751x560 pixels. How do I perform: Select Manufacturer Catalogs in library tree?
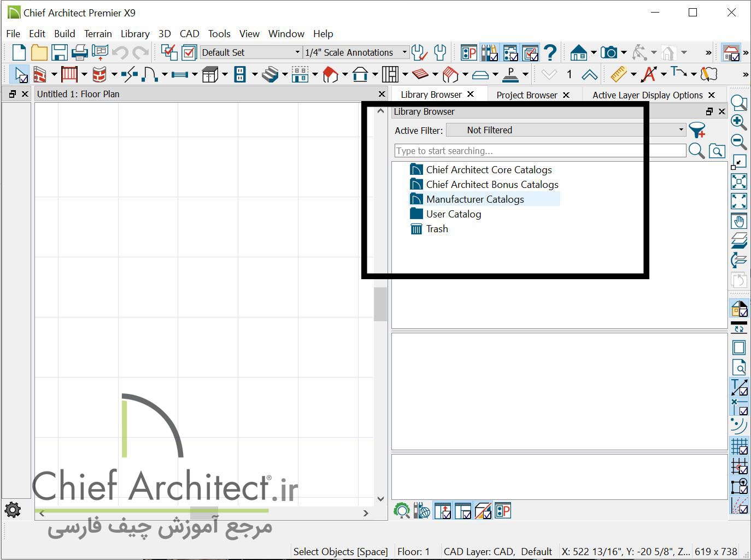point(474,199)
